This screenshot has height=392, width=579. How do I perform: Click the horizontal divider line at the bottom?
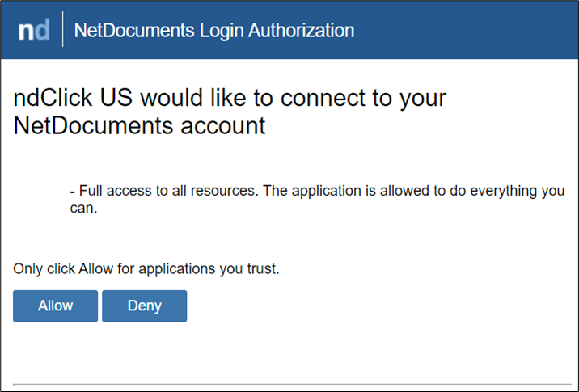(289, 385)
